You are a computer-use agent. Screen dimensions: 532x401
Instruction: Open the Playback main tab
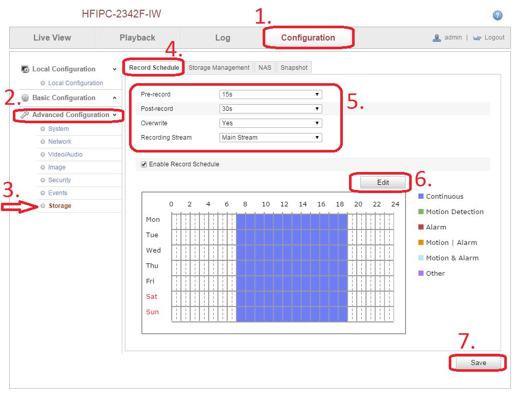coord(137,37)
